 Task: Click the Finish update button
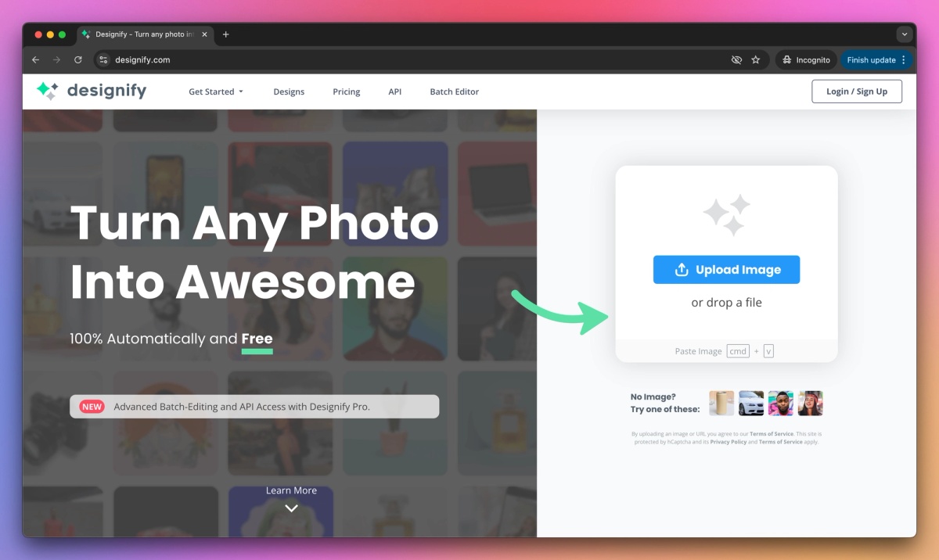pos(876,59)
